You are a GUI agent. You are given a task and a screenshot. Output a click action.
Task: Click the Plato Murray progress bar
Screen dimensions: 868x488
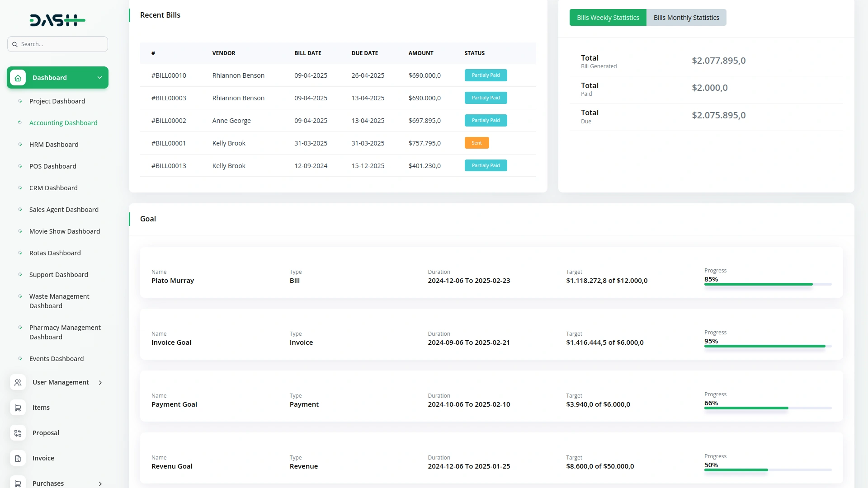(767, 284)
